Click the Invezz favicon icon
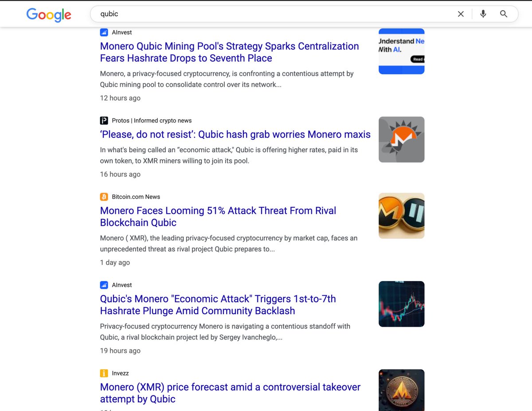Viewport: 532px width, 411px height. (104, 373)
